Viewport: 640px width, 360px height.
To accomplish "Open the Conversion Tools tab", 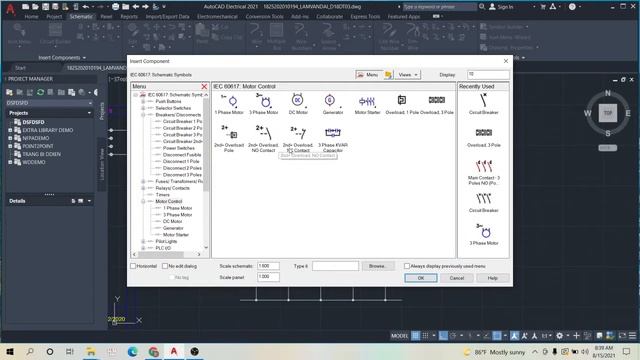I will tap(264, 17).
